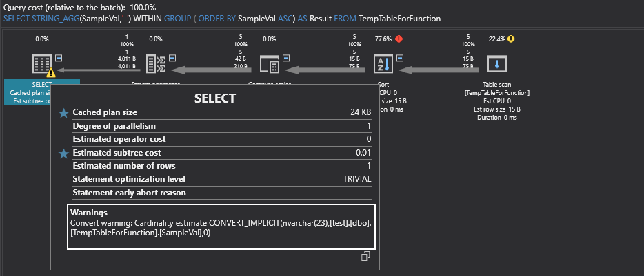Select the Statement optimization level row
Viewport: 644px width, 276px height.
coord(222,179)
